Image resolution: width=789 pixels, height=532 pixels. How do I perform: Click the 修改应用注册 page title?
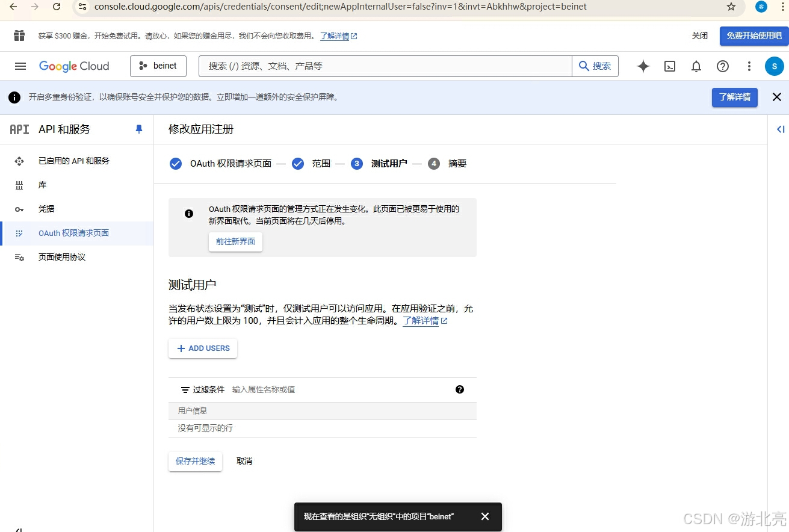[x=201, y=129]
